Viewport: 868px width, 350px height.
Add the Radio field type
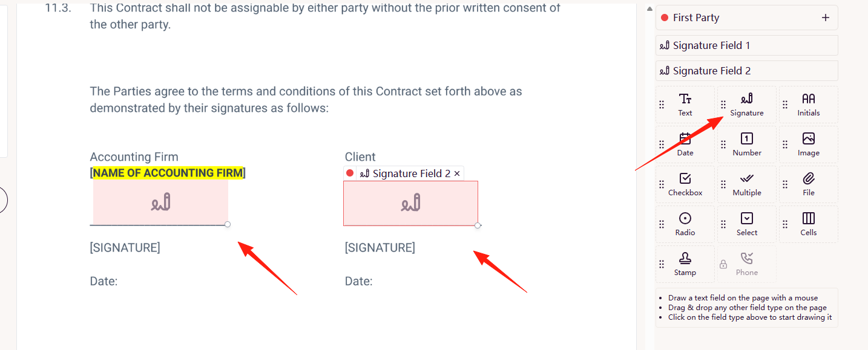tap(685, 224)
